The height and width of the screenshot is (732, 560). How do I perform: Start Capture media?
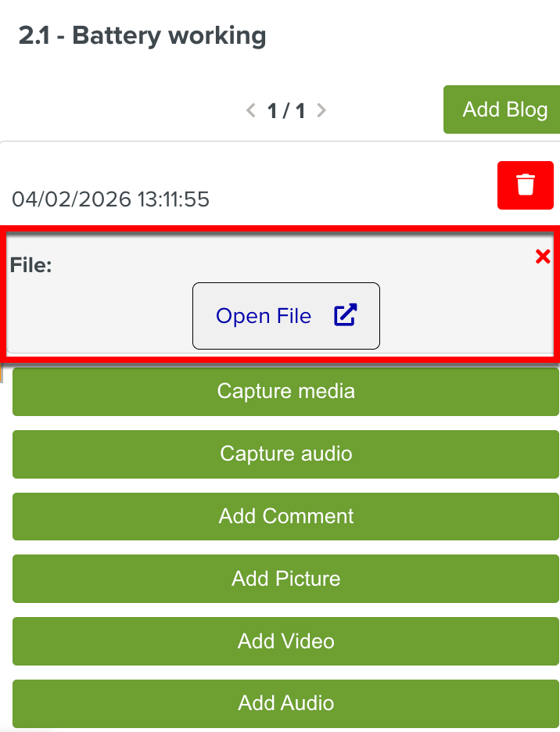click(x=285, y=391)
